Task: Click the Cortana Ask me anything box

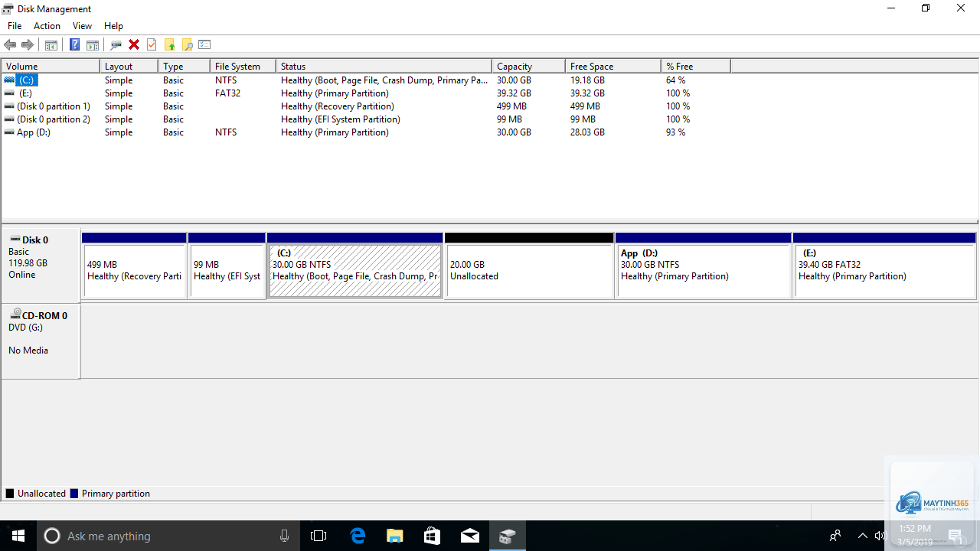Action: [x=168, y=536]
